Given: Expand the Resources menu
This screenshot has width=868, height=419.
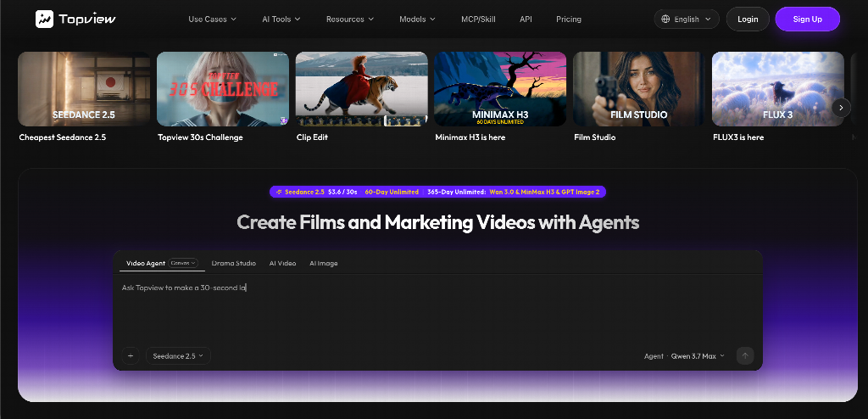Looking at the screenshot, I should click(350, 19).
